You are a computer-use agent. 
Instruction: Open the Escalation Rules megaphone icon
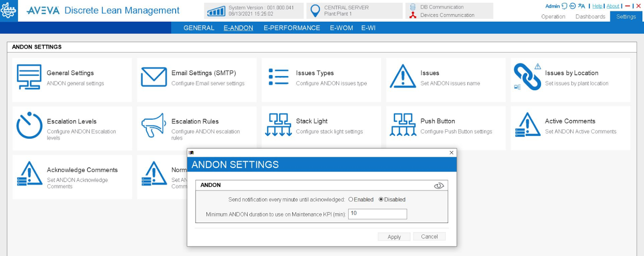(154, 125)
